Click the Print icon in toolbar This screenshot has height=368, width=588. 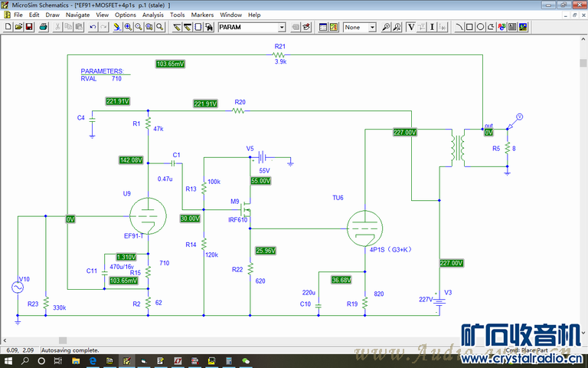pyautogui.click(x=44, y=27)
